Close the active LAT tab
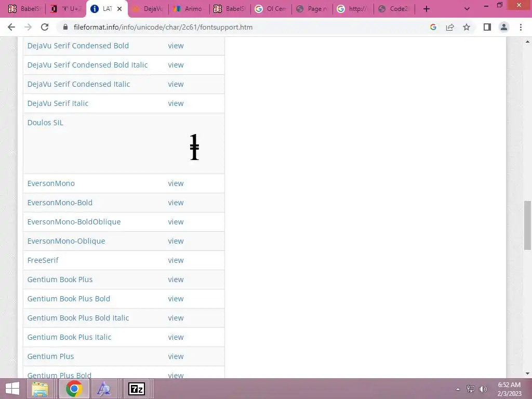The image size is (532, 399). 119,9
